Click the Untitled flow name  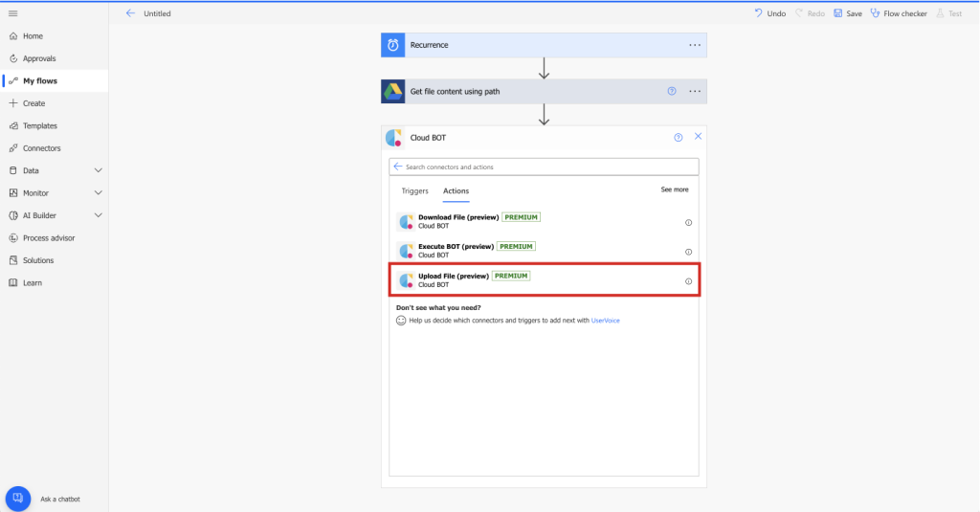[x=157, y=13]
